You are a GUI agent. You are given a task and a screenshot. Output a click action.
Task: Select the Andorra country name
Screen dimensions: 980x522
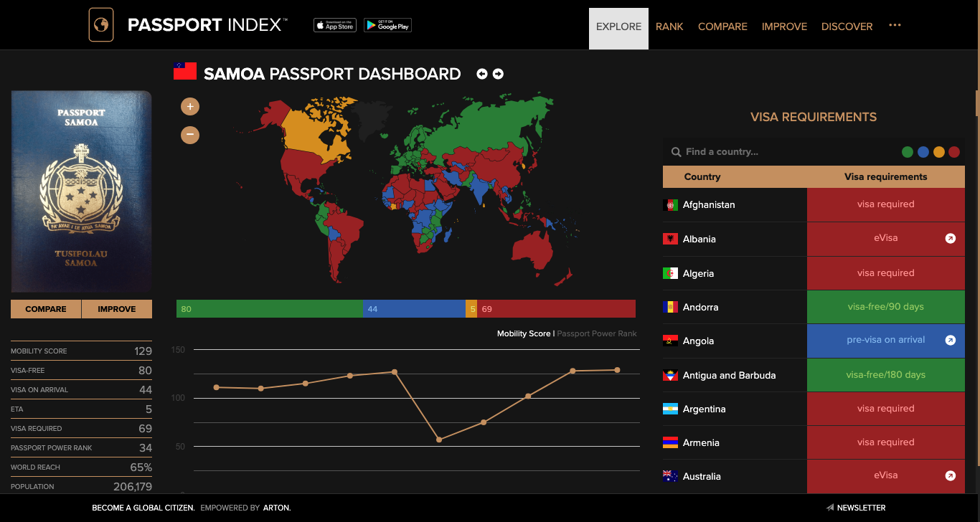[x=700, y=307]
